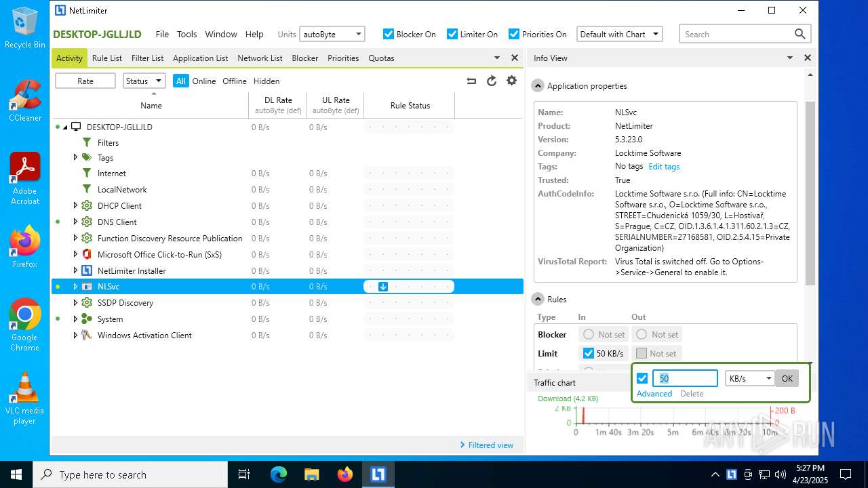Click the System process icon

click(87, 319)
